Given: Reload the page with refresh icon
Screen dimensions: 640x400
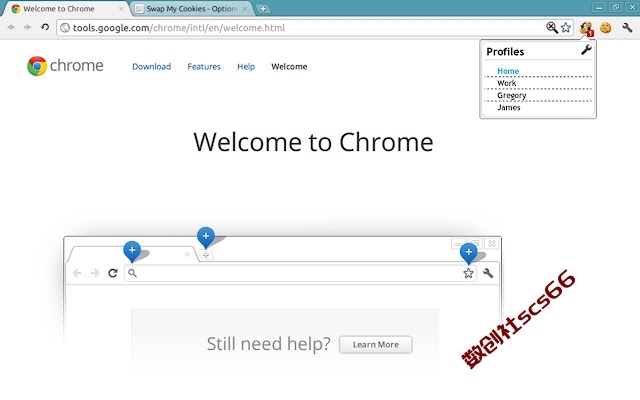Looking at the screenshot, I should click(x=45, y=27).
